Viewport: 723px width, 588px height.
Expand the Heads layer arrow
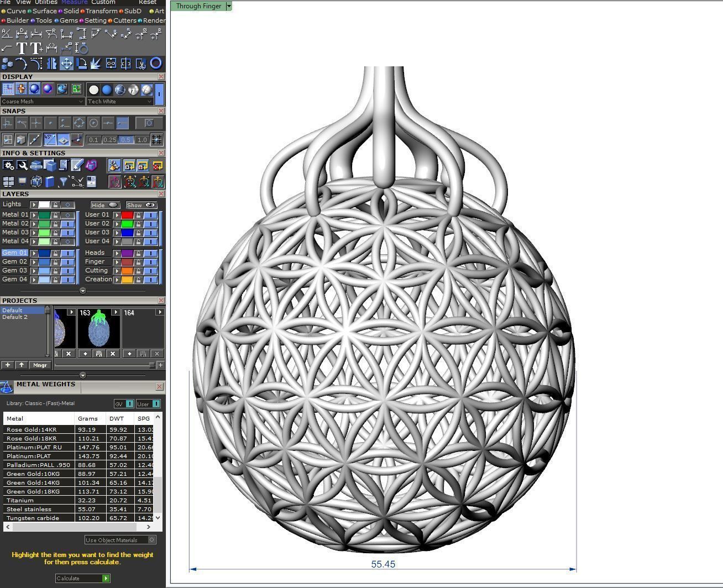coord(117,253)
